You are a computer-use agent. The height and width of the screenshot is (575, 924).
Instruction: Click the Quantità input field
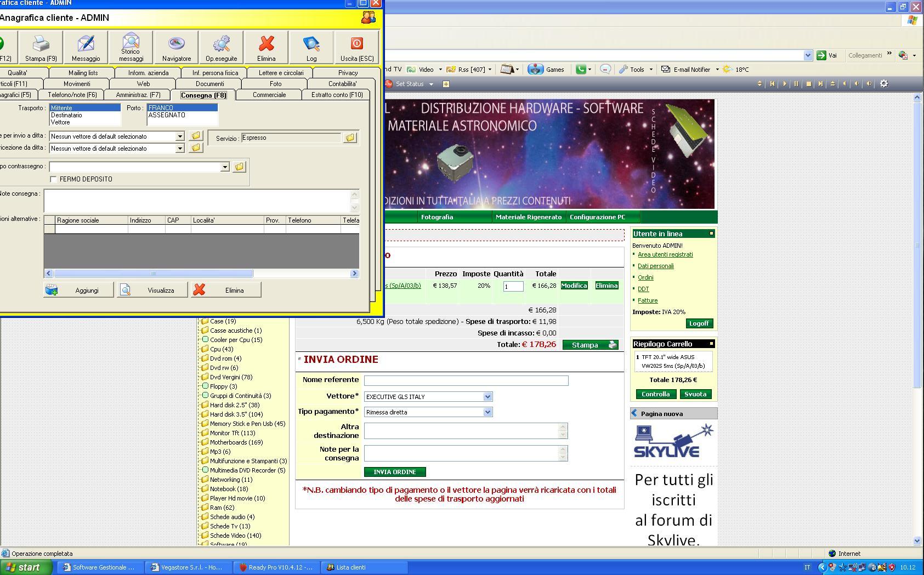coord(513,286)
